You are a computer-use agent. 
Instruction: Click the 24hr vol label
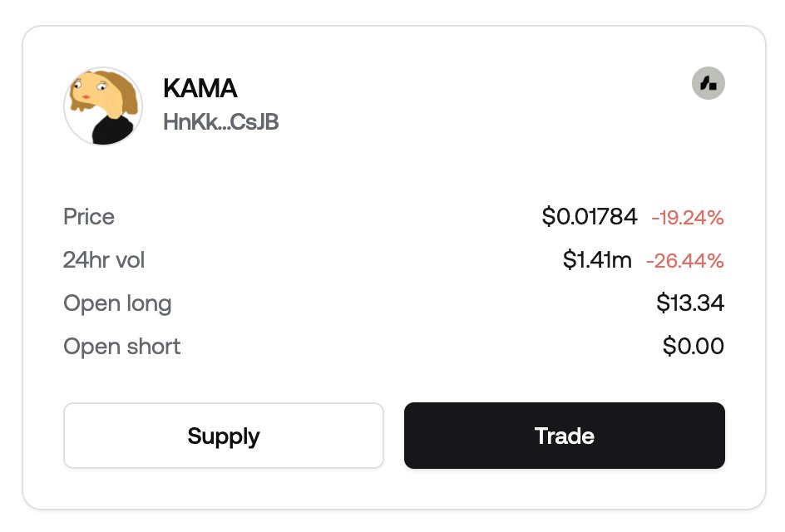[x=104, y=259]
